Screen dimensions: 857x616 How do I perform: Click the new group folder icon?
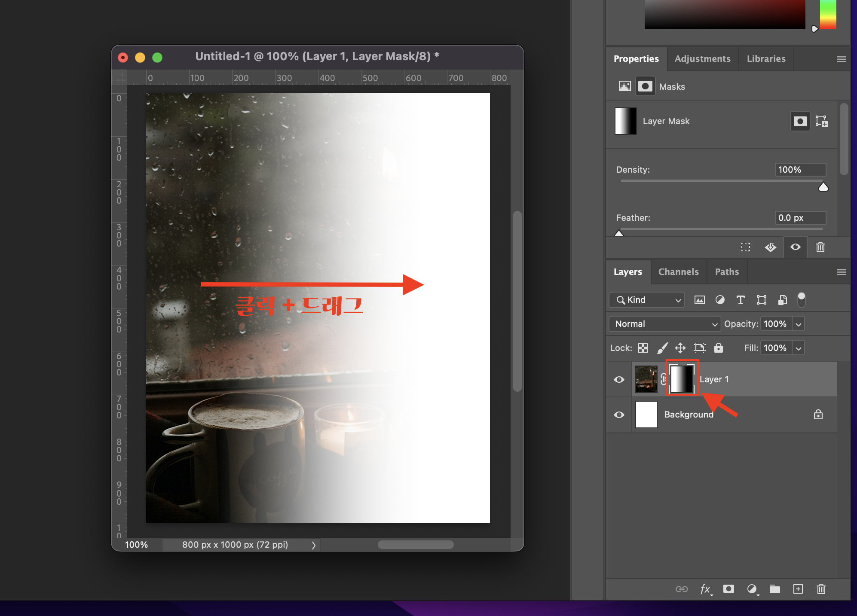[774, 589]
